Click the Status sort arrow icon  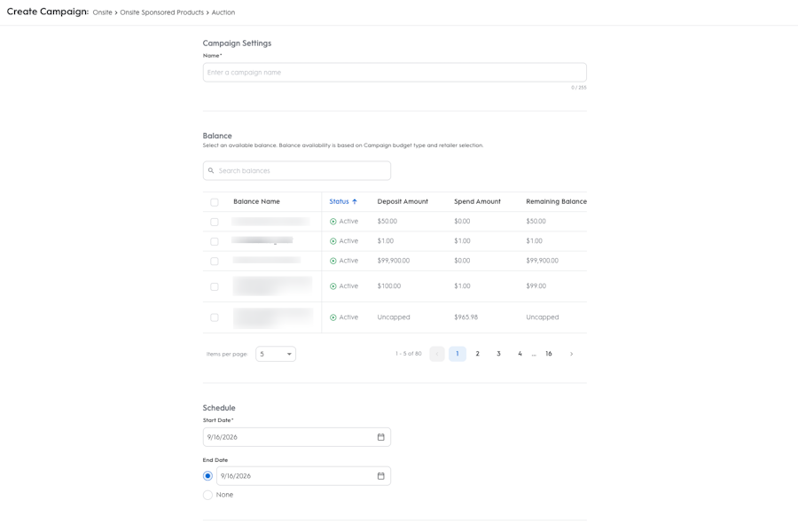tap(355, 201)
